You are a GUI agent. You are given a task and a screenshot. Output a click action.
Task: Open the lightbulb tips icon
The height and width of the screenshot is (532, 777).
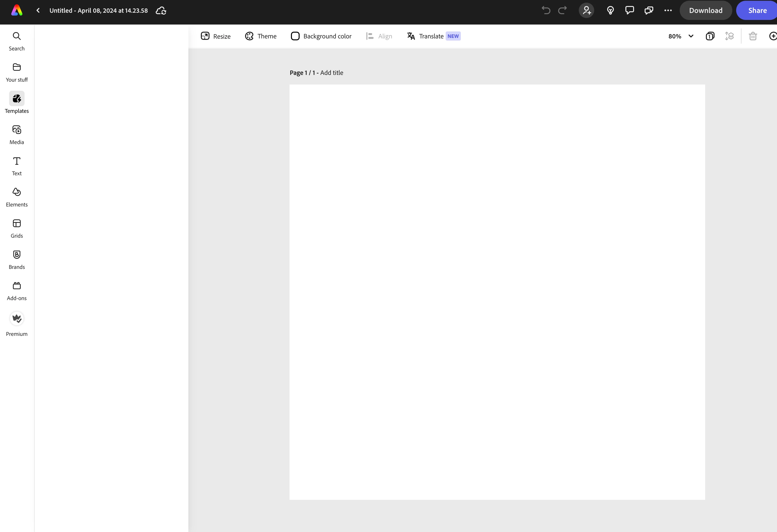click(x=610, y=10)
